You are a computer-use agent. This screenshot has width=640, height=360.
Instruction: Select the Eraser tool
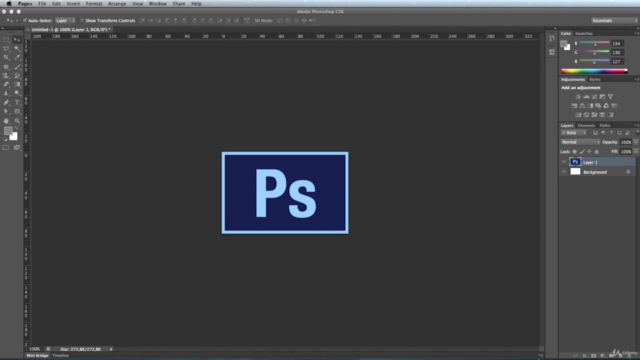(x=6, y=84)
